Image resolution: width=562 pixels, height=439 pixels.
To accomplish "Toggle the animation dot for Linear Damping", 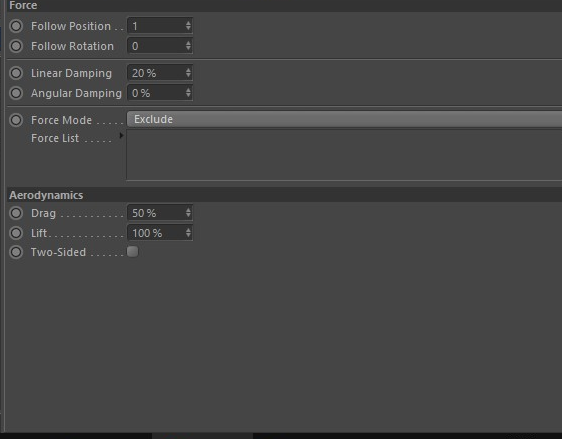I will tap(16, 73).
